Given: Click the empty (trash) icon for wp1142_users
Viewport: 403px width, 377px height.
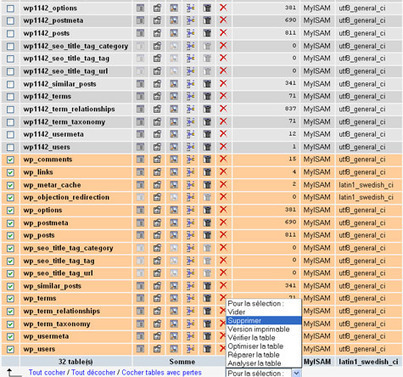Looking at the screenshot, I should click(x=207, y=147).
